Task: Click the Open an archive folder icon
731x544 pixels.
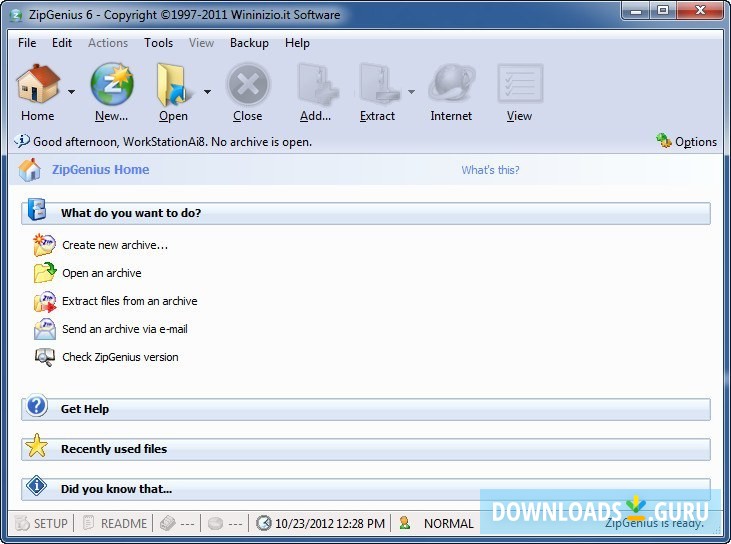Action: pos(45,273)
